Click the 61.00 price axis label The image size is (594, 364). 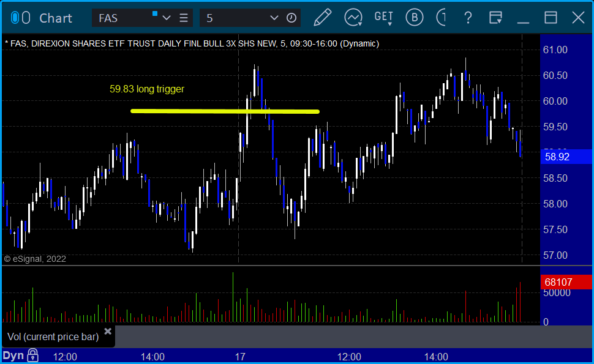(x=555, y=50)
